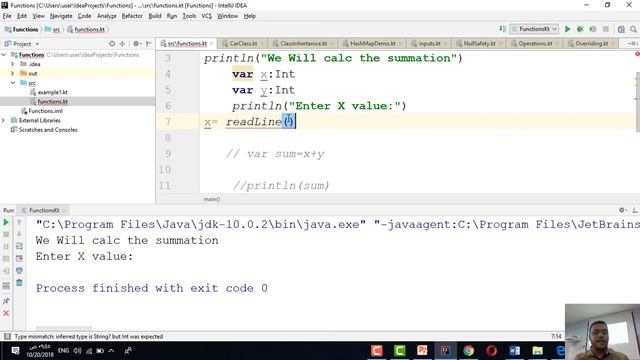Run FunctionsKt with the green toolbar arrow
This screenshot has height=360, width=640.
[x=567, y=29]
